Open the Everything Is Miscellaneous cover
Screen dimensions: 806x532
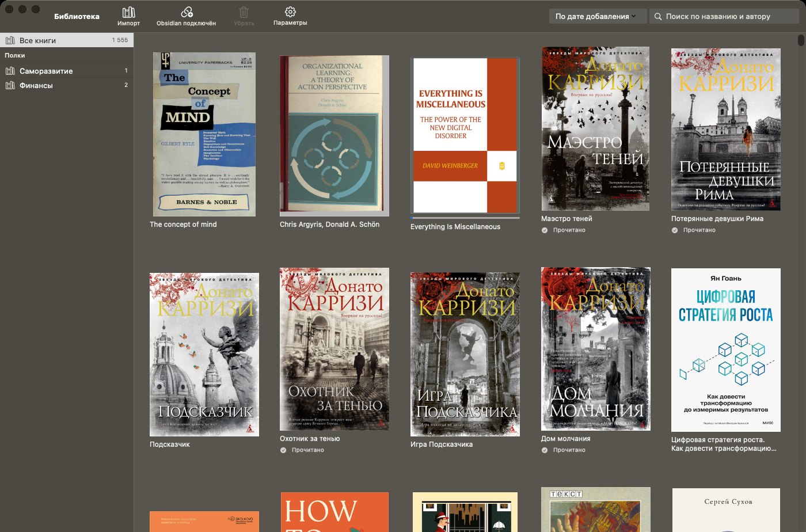(465, 135)
